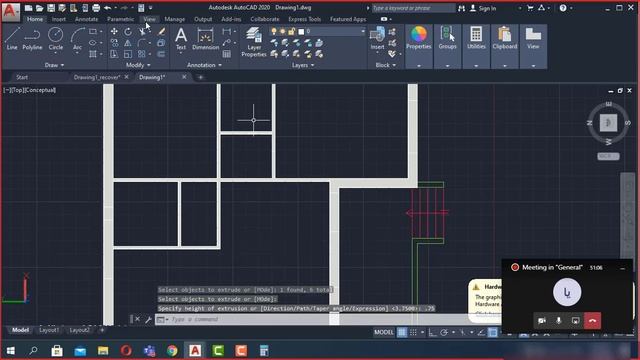Mute microphone in Teams meeting window
Screen dimensions: 640x360
559,320
